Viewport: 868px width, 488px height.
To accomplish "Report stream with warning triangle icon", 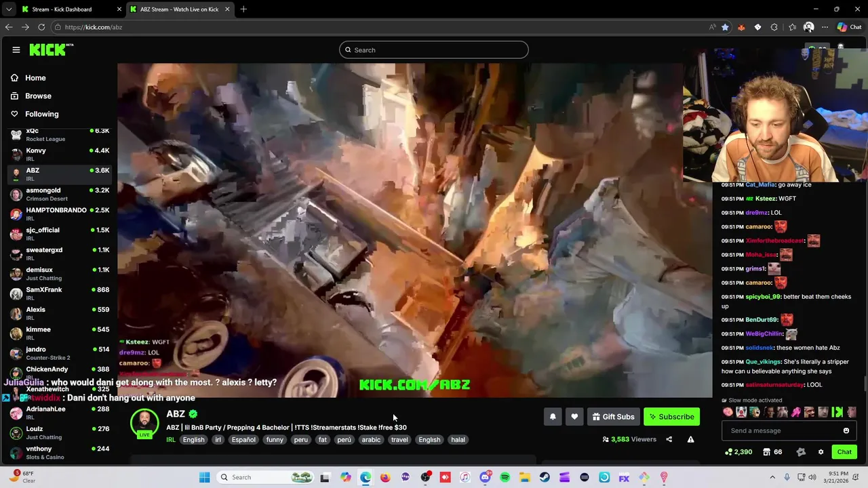I will pyautogui.click(x=690, y=439).
